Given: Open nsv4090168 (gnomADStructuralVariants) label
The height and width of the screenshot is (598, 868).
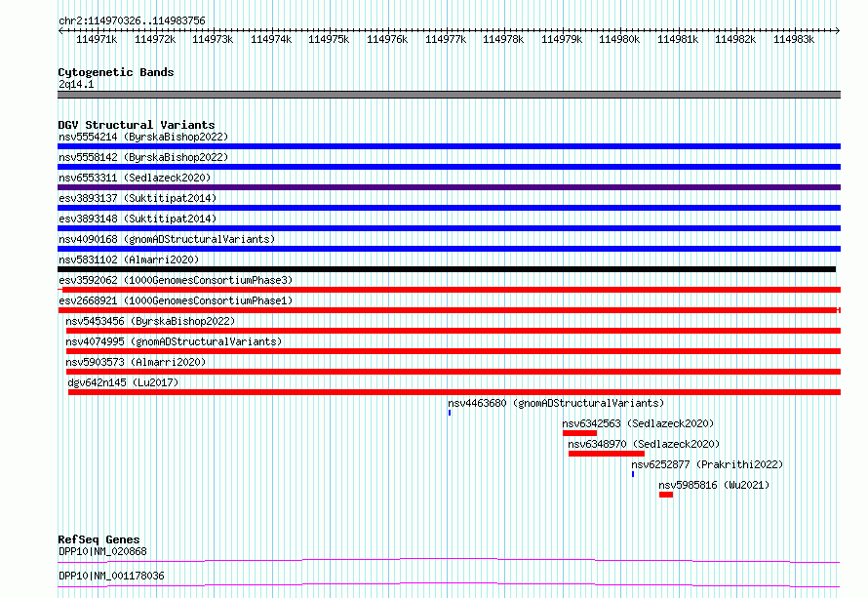Looking at the screenshot, I should (167, 239).
